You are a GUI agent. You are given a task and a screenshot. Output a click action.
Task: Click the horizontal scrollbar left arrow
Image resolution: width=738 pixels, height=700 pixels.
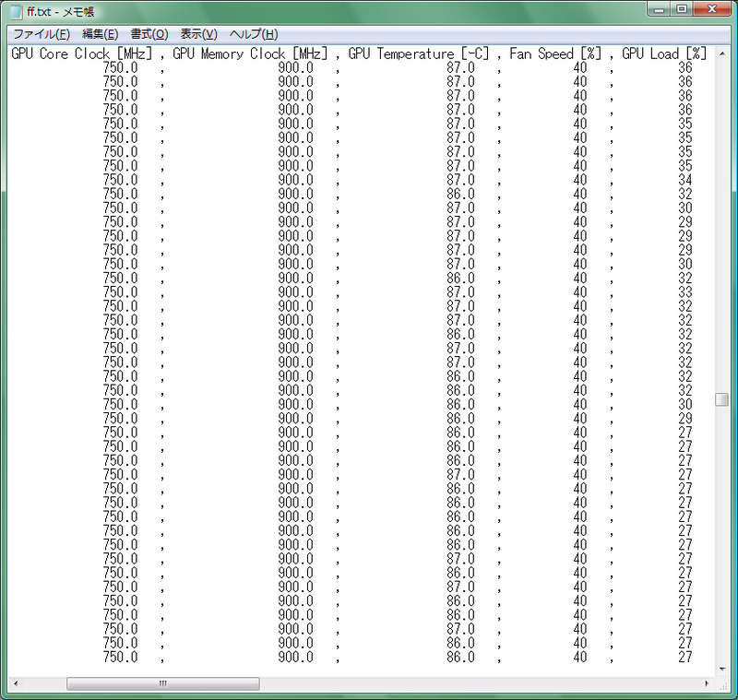click(16, 683)
